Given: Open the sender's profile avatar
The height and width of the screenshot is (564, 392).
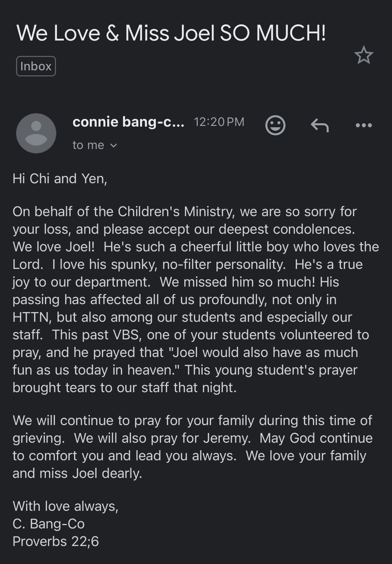Looking at the screenshot, I should click(36, 133).
